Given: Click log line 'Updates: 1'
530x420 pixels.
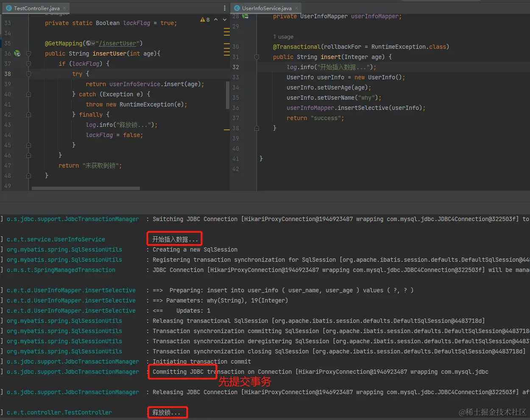Looking at the screenshot, I should (x=193, y=311).
